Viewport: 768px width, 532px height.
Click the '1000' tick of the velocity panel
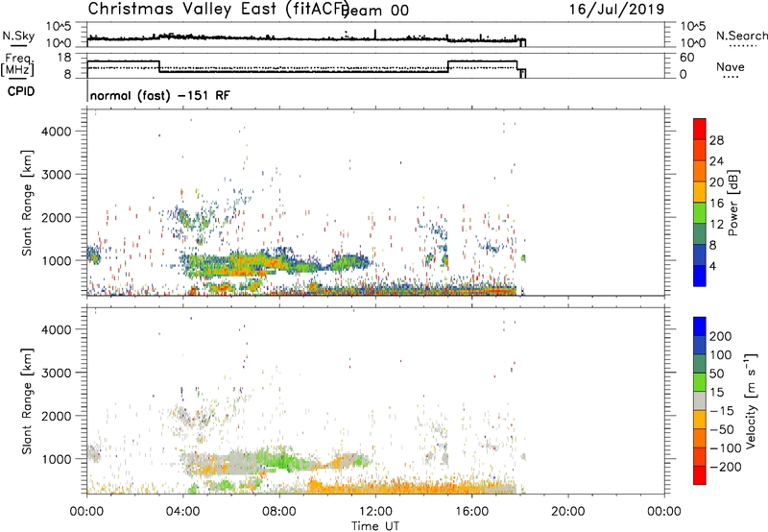tap(57, 459)
